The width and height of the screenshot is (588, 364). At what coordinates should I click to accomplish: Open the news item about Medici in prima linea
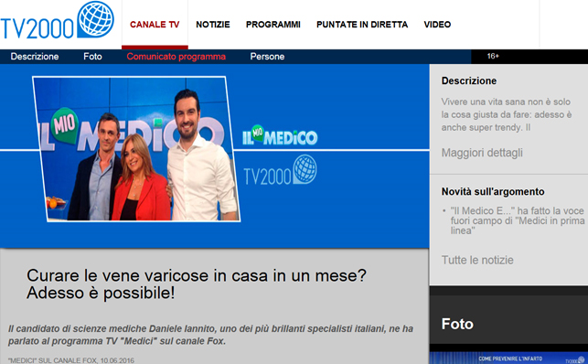click(517, 220)
